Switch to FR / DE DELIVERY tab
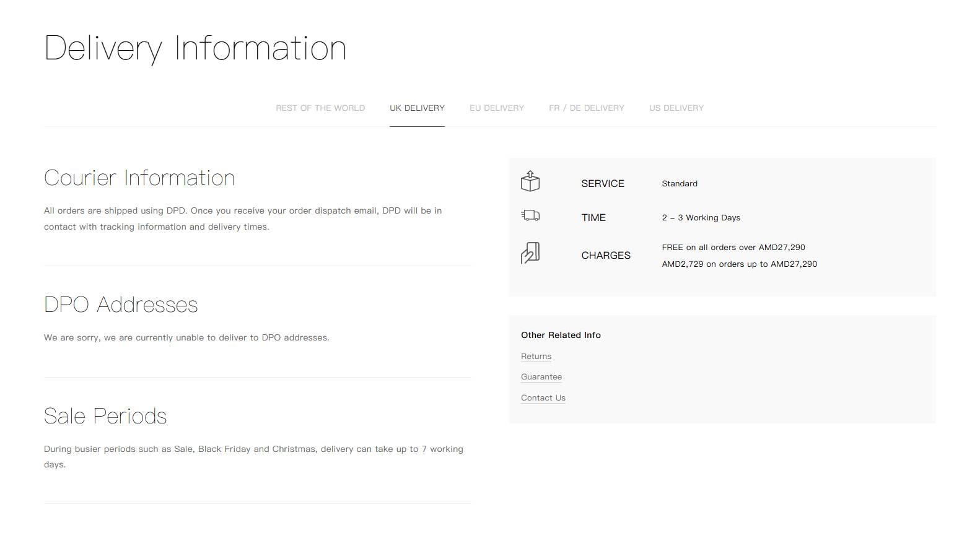The height and width of the screenshot is (559, 980). pyautogui.click(x=587, y=108)
